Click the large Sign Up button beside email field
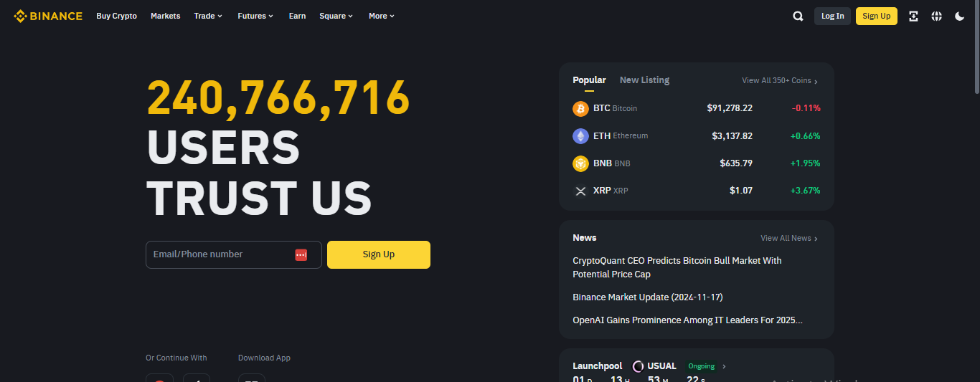The width and height of the screenshot is (980, 382). [x=379, y=254]
